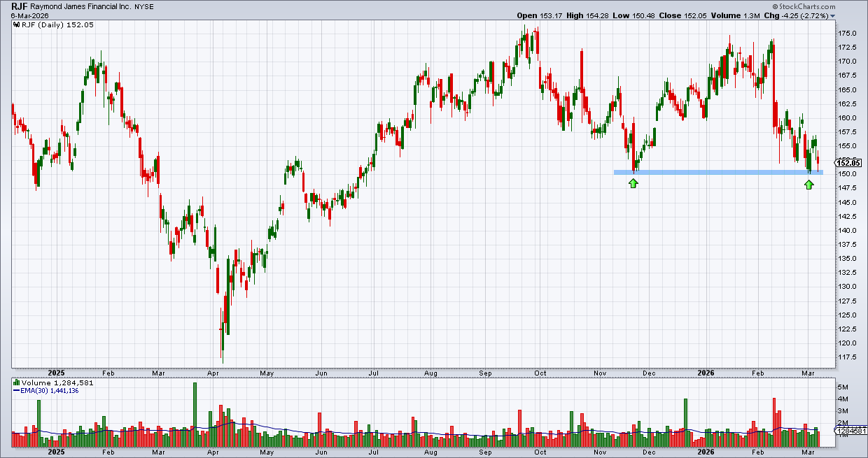Click the 147.5 price axis label

(x=848, y=188)
